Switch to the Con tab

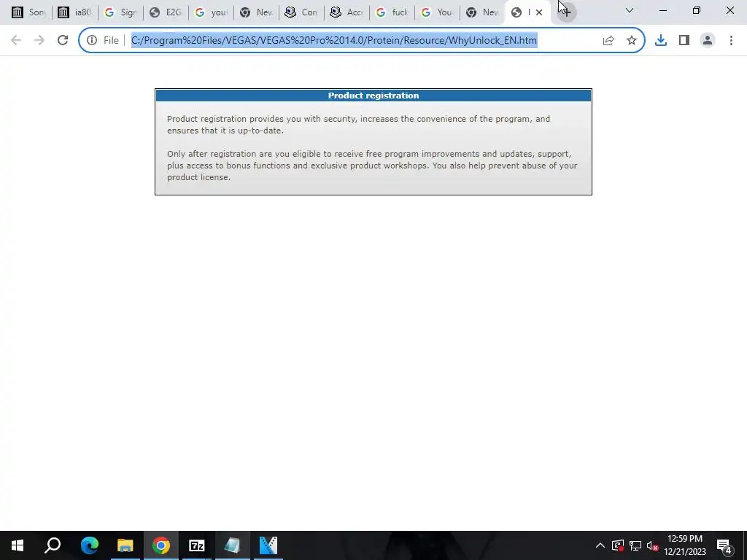[x=301, y=12]
